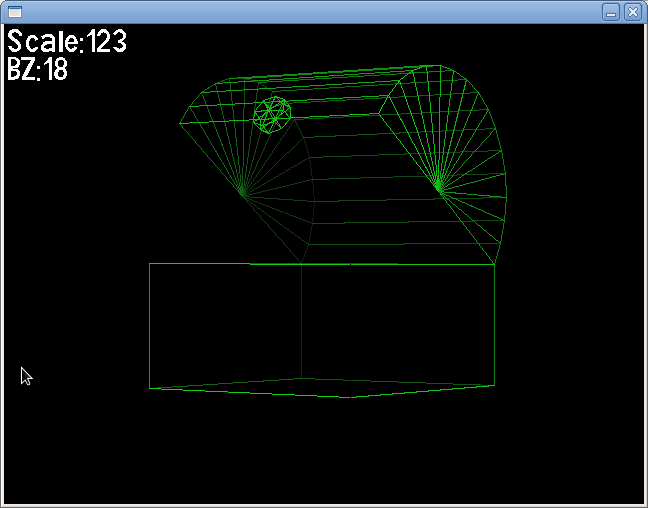Click the BZ:18 readout text
The image size is (648, 508).
tap(37, 68)
